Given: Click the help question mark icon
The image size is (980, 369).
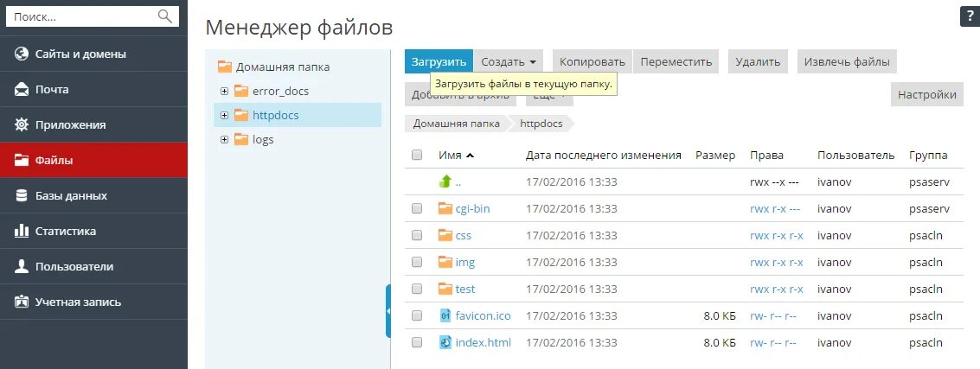Looking at the screenshot, I should pos(970,17).
